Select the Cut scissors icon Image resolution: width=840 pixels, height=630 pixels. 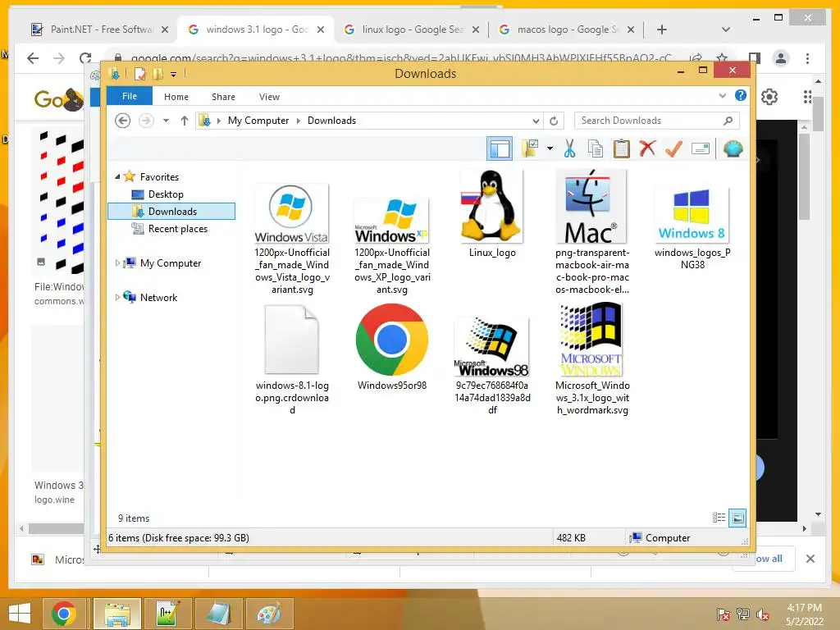tap(569, 148)
